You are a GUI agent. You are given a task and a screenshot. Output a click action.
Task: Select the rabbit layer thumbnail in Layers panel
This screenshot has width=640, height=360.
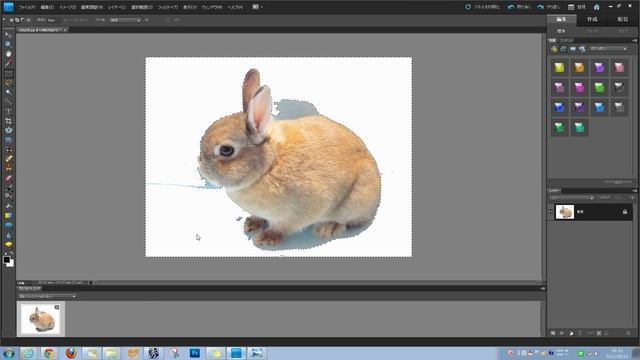point(564,212)
